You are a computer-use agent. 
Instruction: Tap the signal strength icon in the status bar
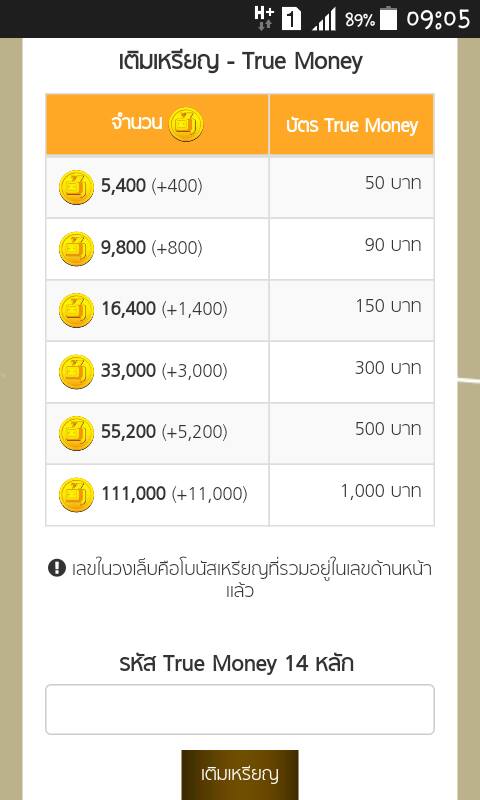click(x=324, y=20)
